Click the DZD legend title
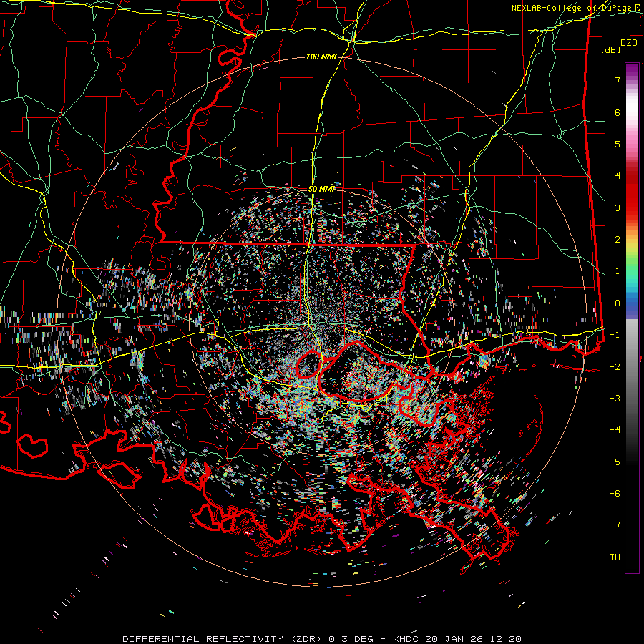Image resolution: width=644 pixels, height=644 pixels. pyautogui.click(x=629, y=43)
